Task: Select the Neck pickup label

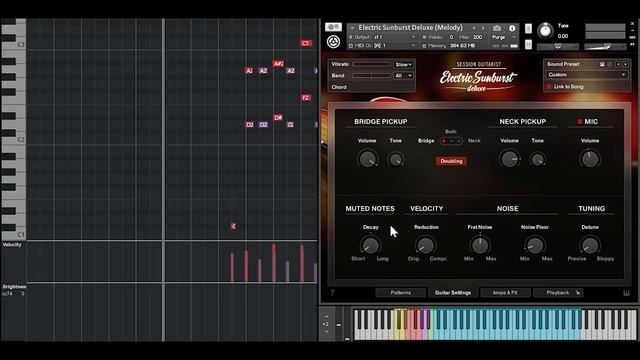Action: pyautogui.click(x=474, y=140)
